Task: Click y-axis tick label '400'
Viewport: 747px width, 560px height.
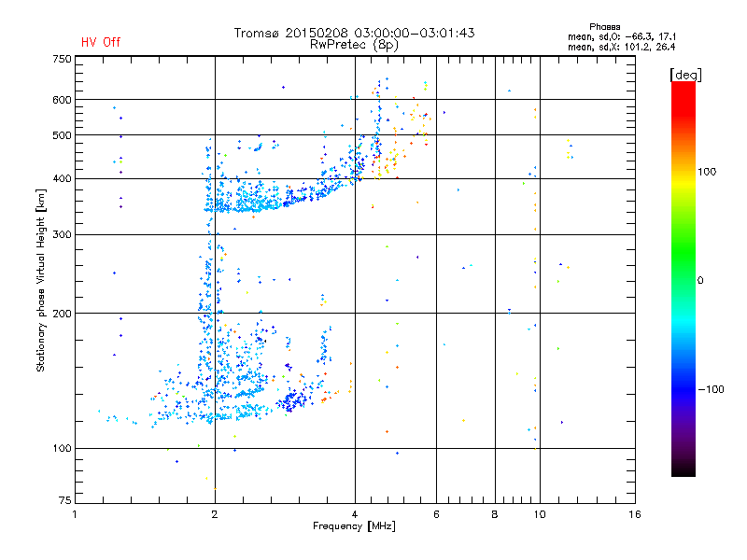Action: click(62, 178)
